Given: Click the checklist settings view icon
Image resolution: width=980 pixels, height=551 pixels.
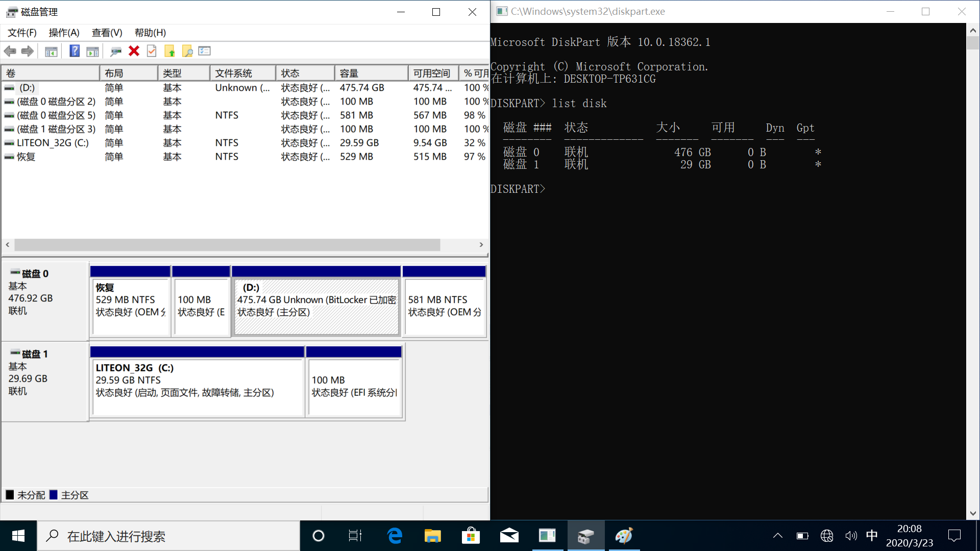Looking at the screenshot, I should [x=205, y=51].
